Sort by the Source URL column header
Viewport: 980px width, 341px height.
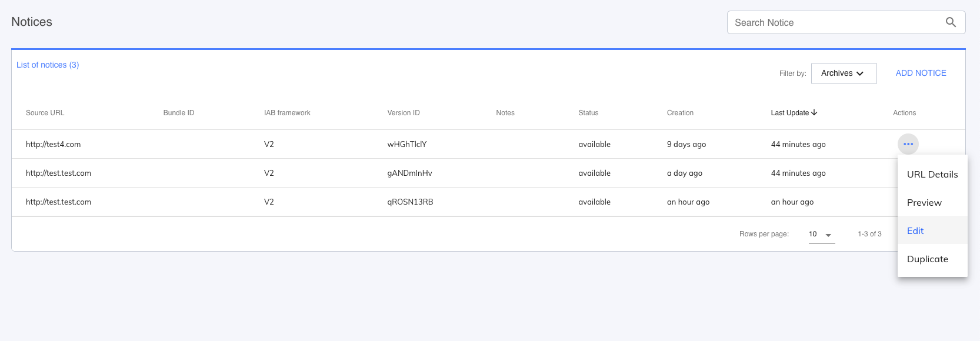45,113
